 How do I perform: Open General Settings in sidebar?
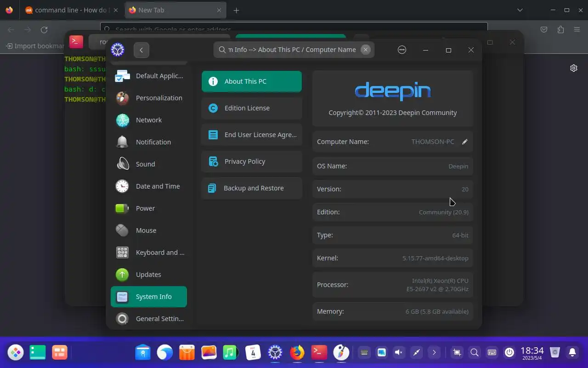149,319
